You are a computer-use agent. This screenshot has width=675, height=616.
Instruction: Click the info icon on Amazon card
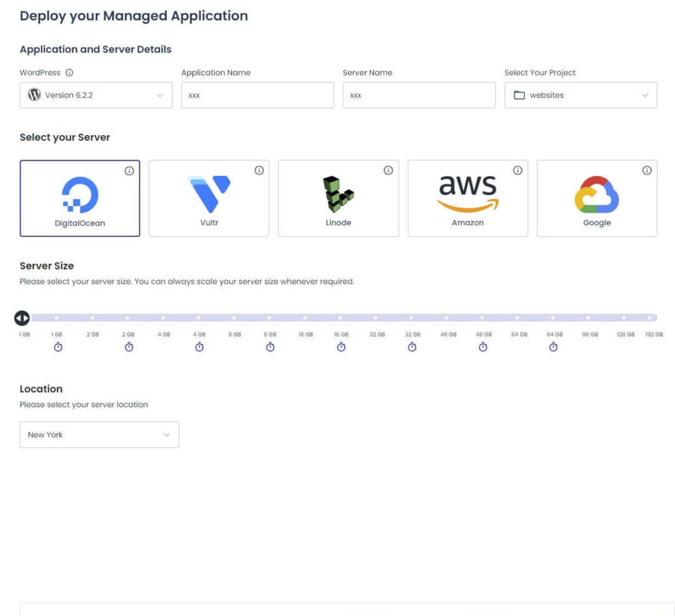point(518,171)
